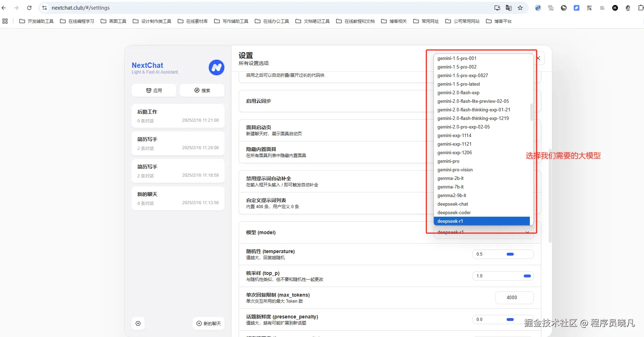The image size is (644, 337).
Task: Open the 在线教程和文档 bookmark folder
Action: point(355,21)
